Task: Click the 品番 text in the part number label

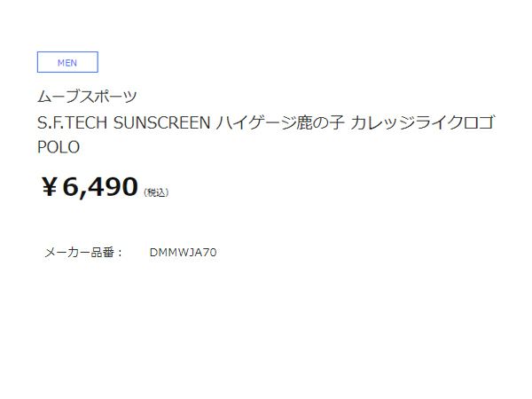Action: point(104,253)
